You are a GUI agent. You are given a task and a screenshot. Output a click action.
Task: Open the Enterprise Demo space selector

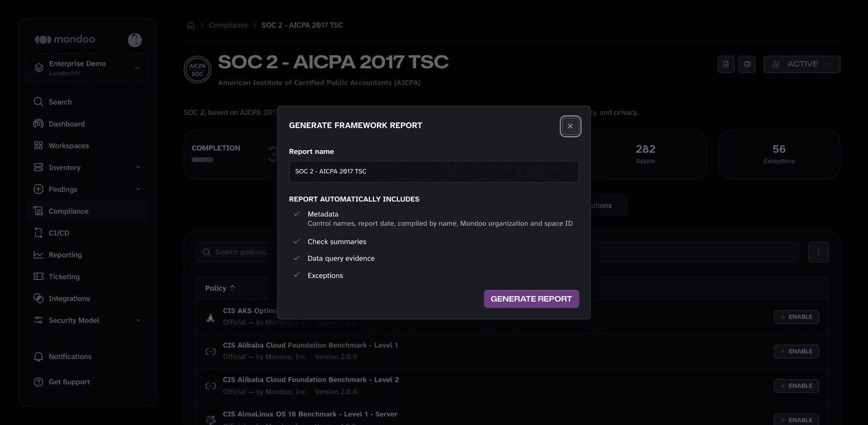(87, 67)
